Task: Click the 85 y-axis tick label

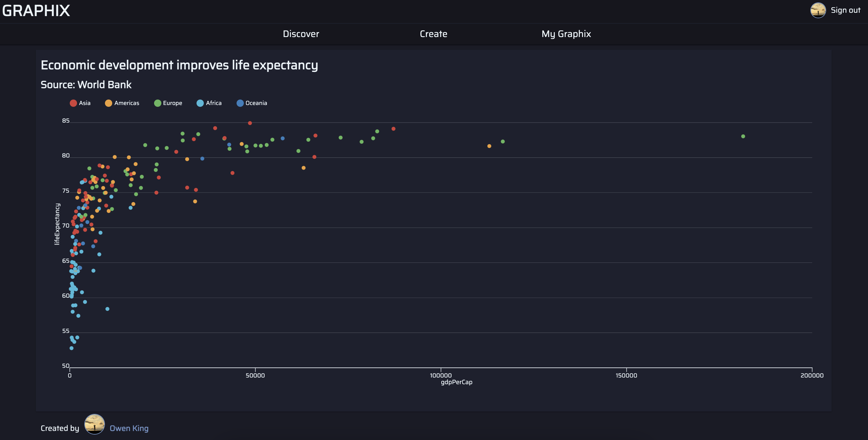Action: 66,121
